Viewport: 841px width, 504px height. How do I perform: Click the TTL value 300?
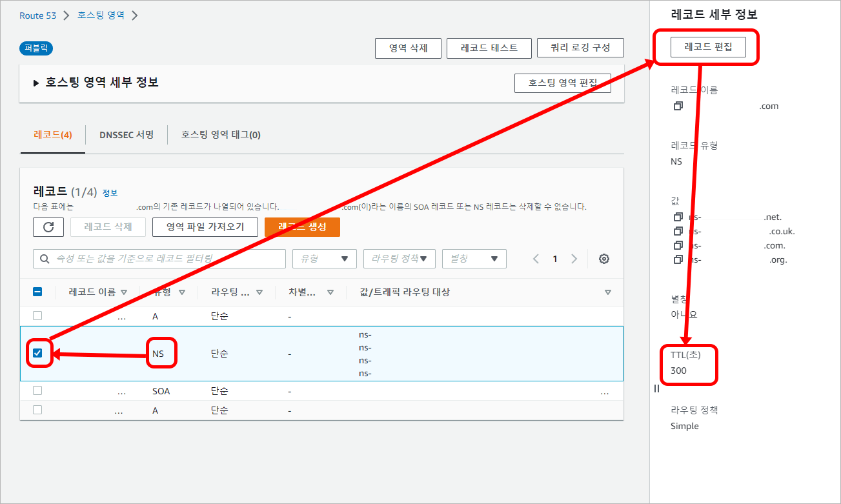coord(678,371)
